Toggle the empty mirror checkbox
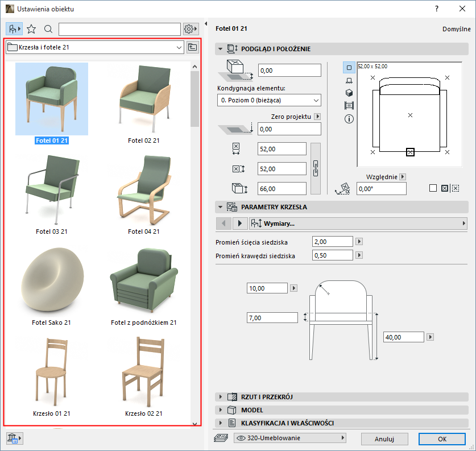476x451 pixels. [x=433, y=188]
